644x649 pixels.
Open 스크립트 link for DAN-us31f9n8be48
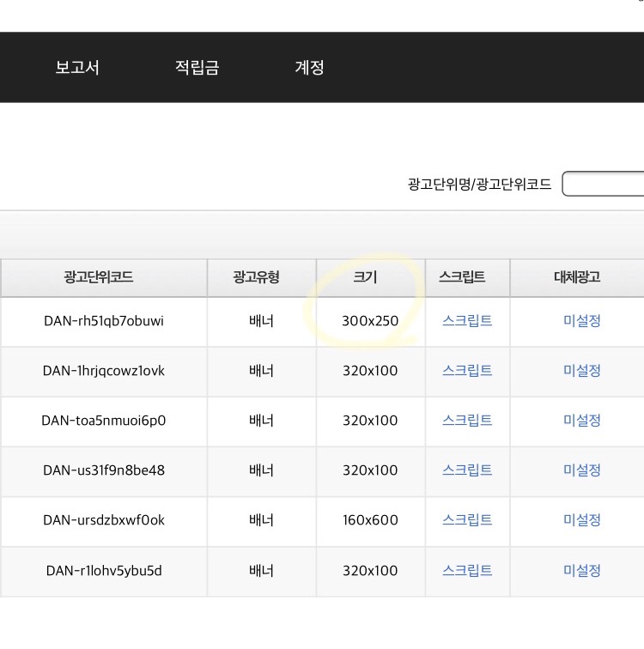click(467, 470)
